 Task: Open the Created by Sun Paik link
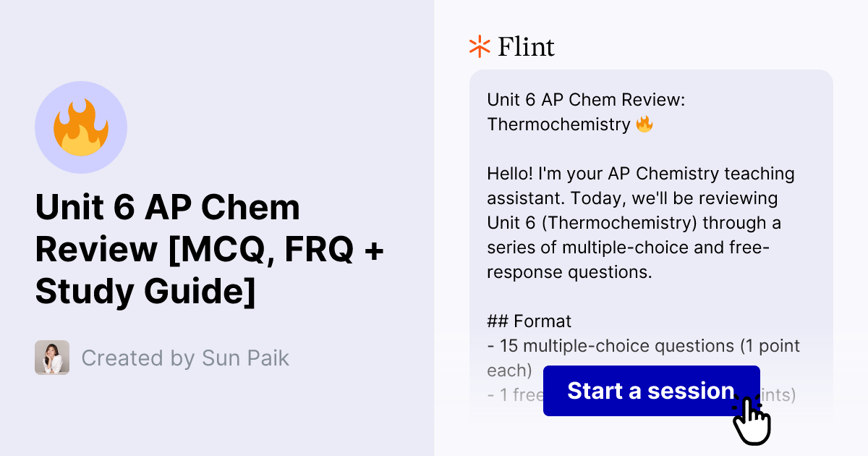(185, 358)
